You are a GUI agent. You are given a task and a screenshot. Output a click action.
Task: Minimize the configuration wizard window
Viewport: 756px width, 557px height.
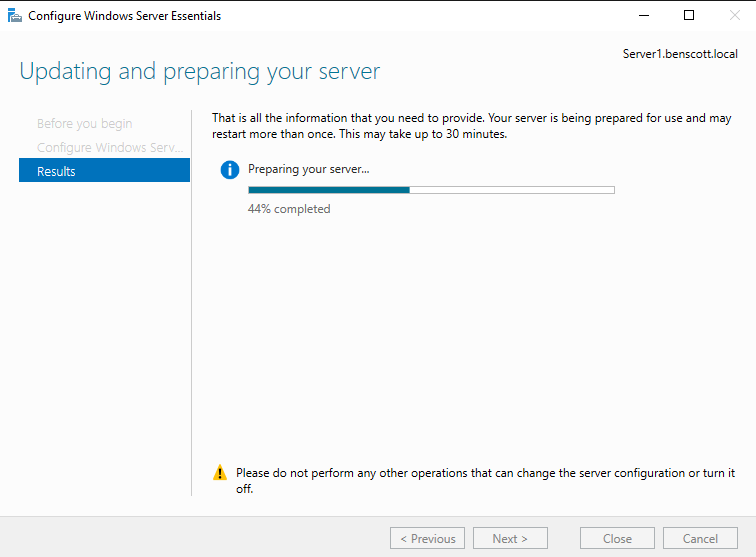tap(644, 15)
